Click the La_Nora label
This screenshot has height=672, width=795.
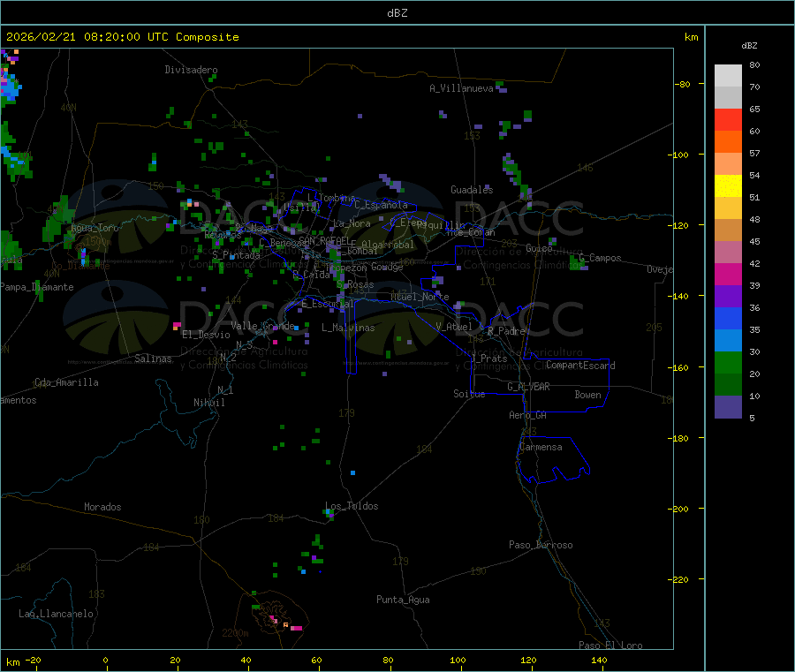coord(352,223)
